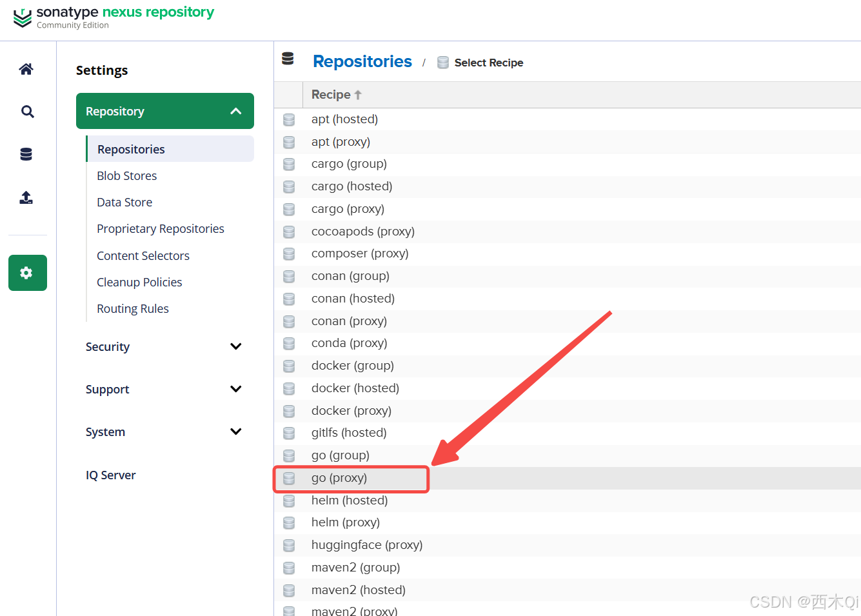
Task: Click database icon beside cargo (proxy)
Action: pos(289,209)
